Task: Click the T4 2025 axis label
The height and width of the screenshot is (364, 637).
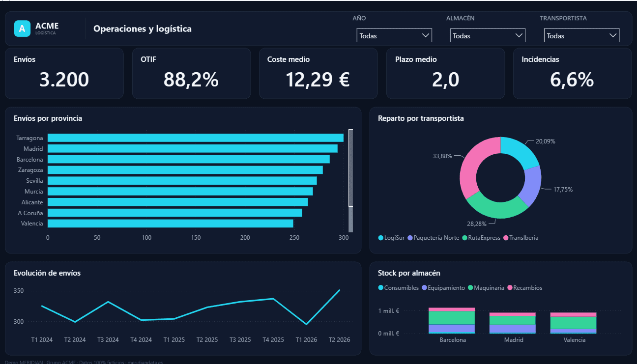Action: coord(273,339)
